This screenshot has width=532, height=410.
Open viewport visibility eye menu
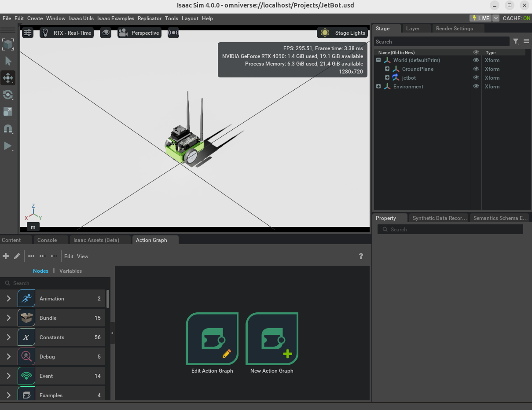point(106,33)
